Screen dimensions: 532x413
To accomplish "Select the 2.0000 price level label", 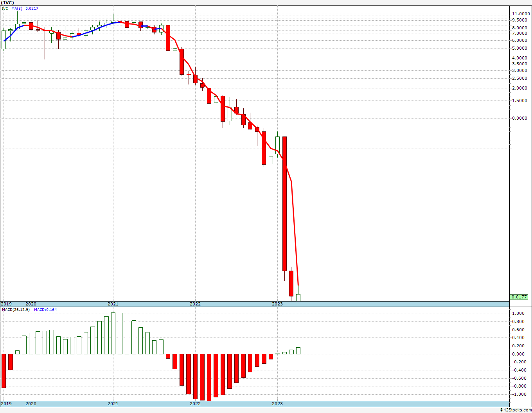I will coord(520,88).
